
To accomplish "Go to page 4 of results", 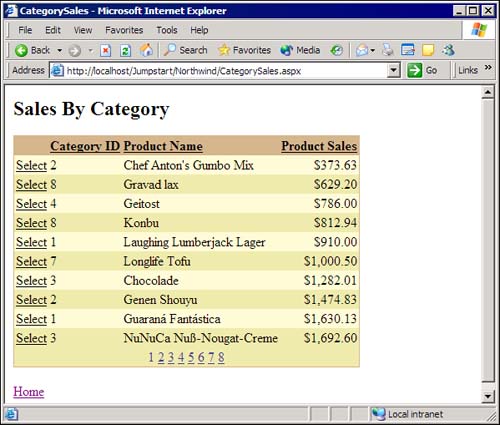I will click(181, 357).
